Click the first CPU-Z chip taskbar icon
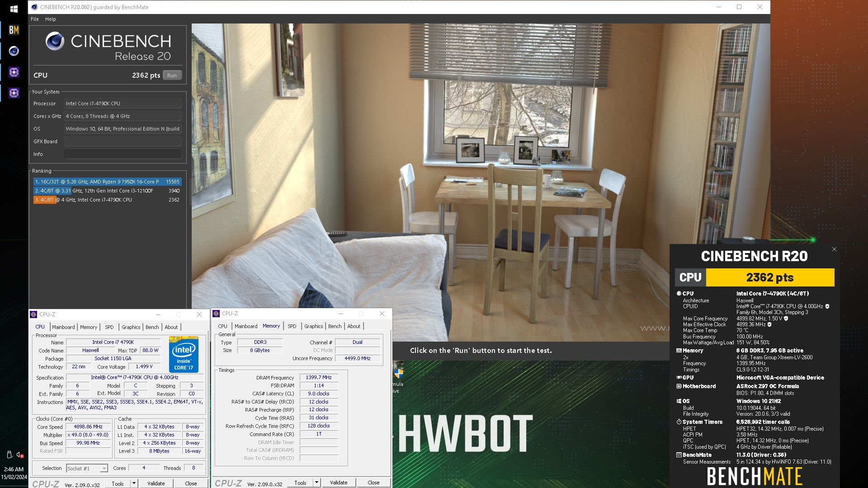Screen dimensions: 868x488 tap(14, 72)
